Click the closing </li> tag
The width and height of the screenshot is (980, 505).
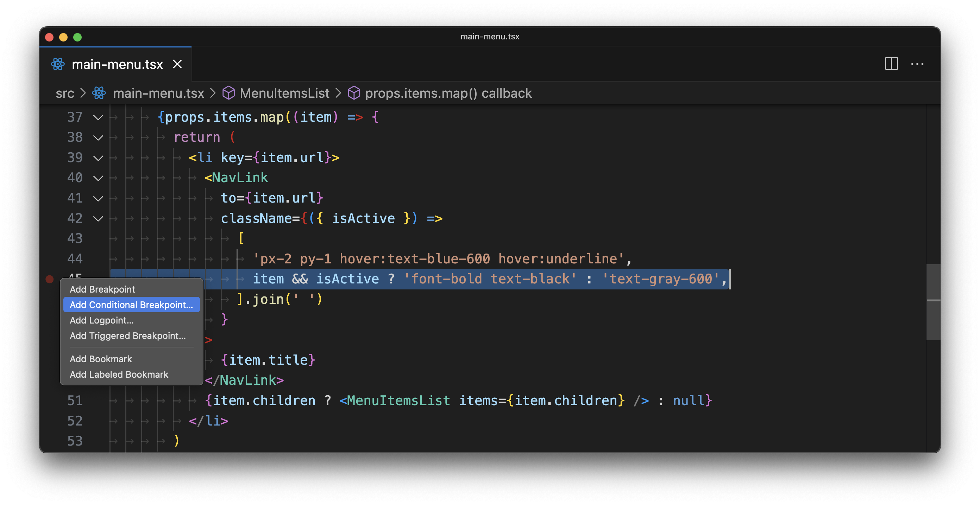208,421
